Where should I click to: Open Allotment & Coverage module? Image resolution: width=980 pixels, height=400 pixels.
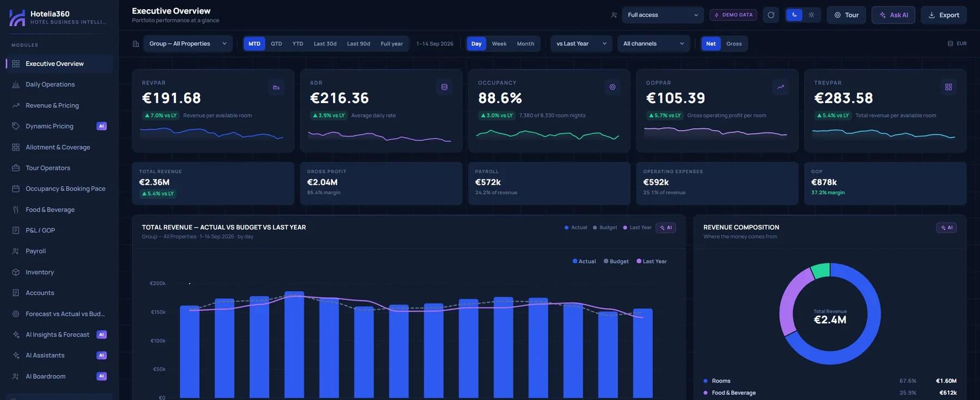point(59,147)
